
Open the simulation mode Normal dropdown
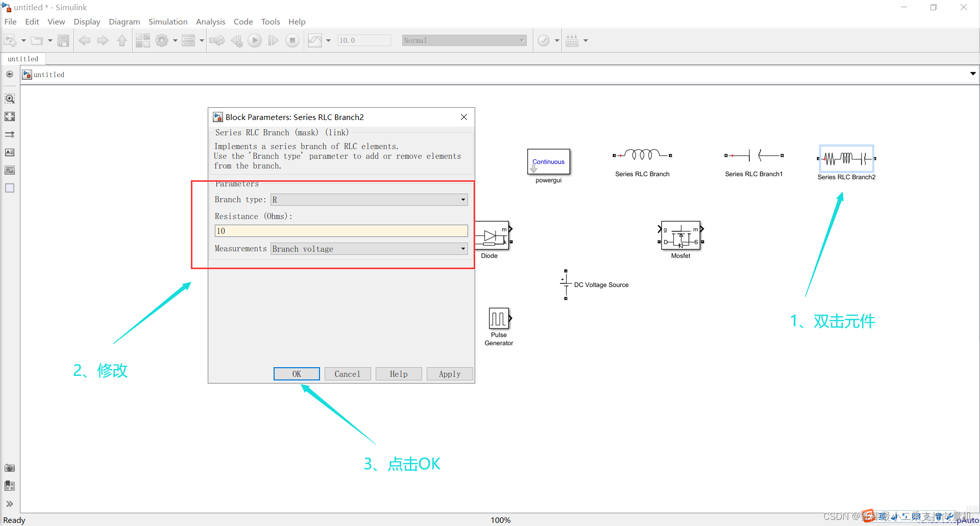pyautogui.click(x=464, y=40)
